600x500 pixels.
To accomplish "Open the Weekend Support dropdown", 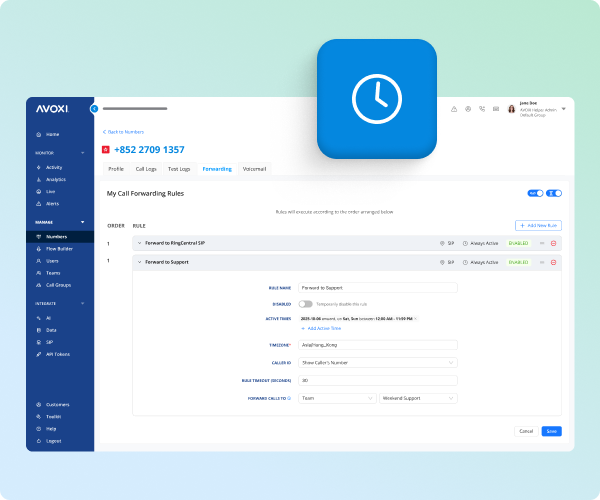I will (x=418, y=398).
